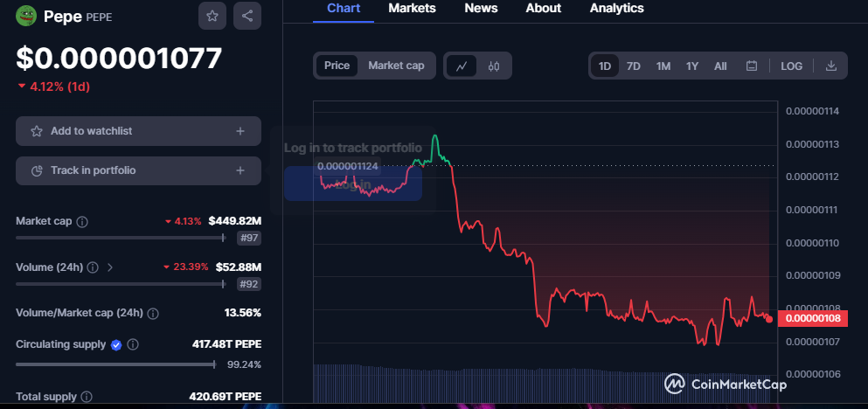Click the info icon next to Circulating supply
Viewport: 868px width, 409px height.
[133, 345]
